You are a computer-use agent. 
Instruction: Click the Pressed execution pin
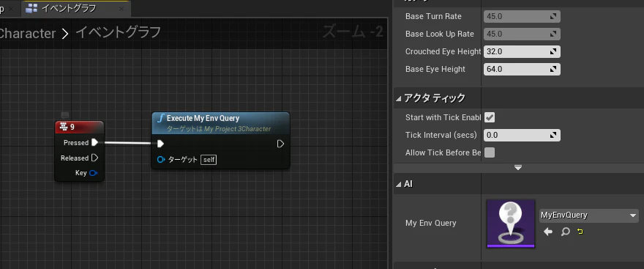95,142
